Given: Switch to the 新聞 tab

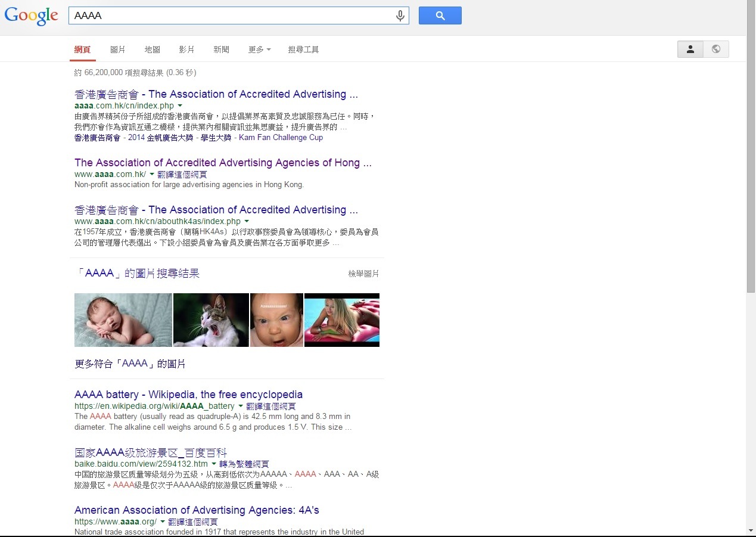Looking at the screenshot, I should tap(221, 49).
